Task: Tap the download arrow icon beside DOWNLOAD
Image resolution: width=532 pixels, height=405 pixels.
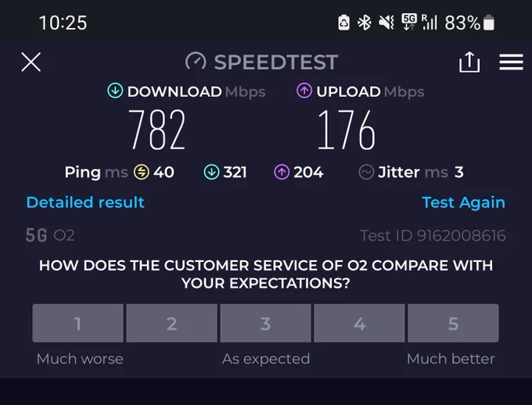Action: point(115,91)
